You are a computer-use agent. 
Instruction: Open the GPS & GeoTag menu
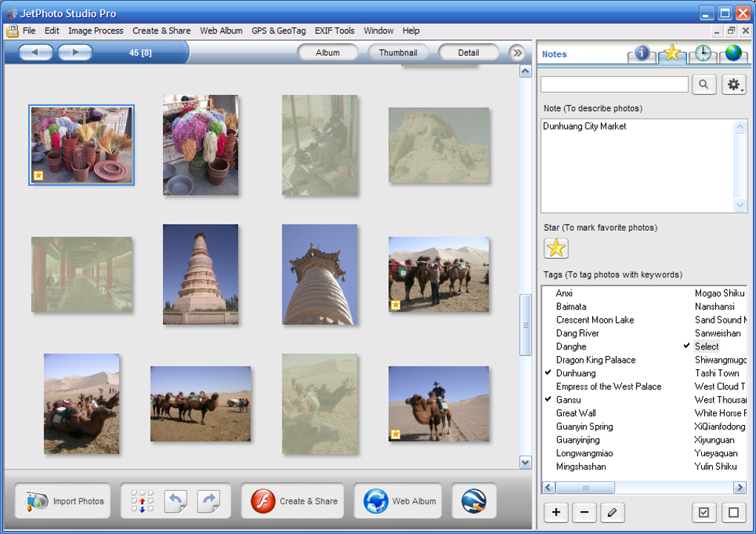278,30
